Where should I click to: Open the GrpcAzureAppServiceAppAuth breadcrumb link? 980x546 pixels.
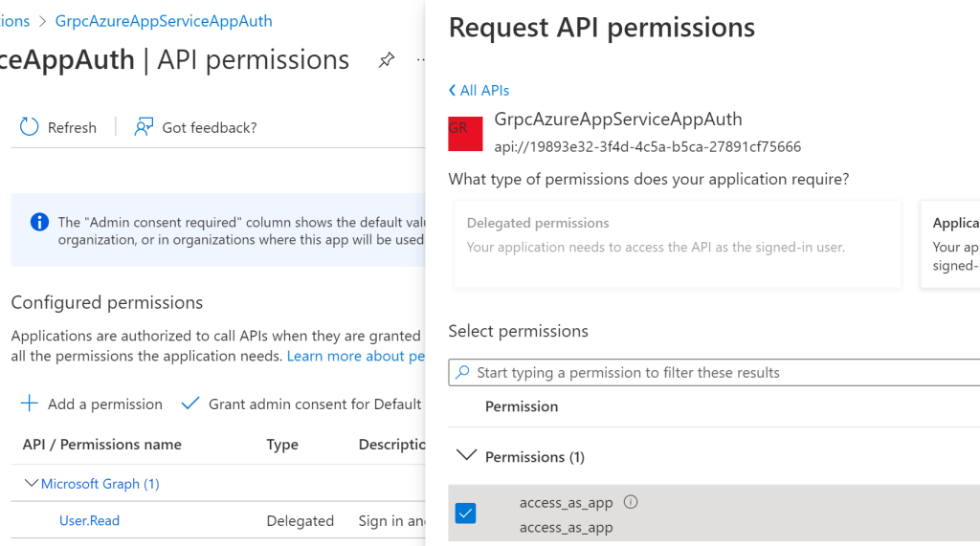[164, 21]
